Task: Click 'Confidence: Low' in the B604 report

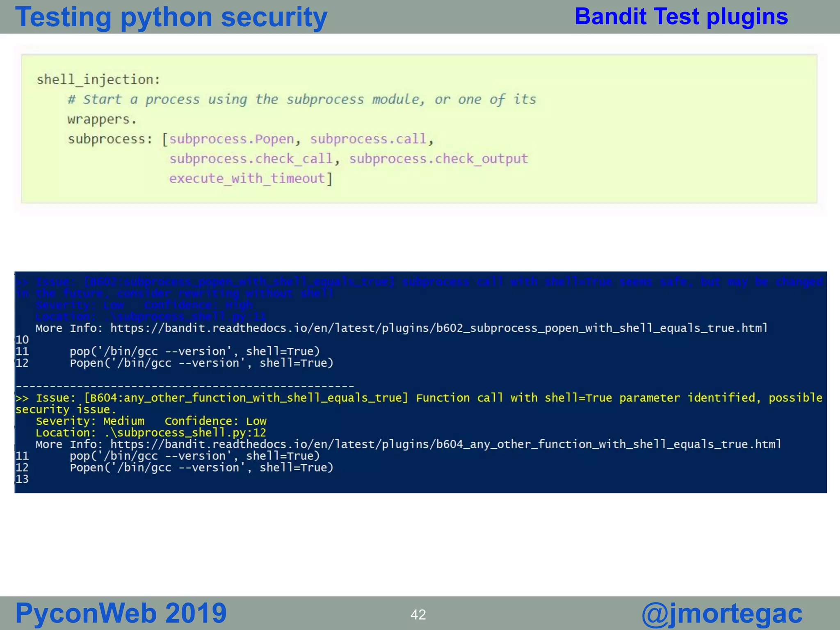Action: click(x=215, y=421)
